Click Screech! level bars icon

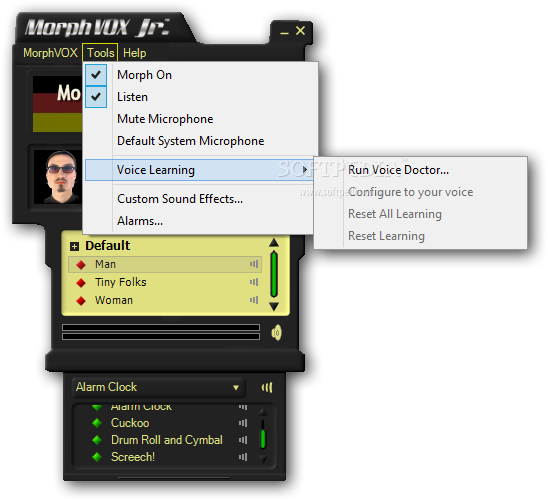click(x=243, y=457)
